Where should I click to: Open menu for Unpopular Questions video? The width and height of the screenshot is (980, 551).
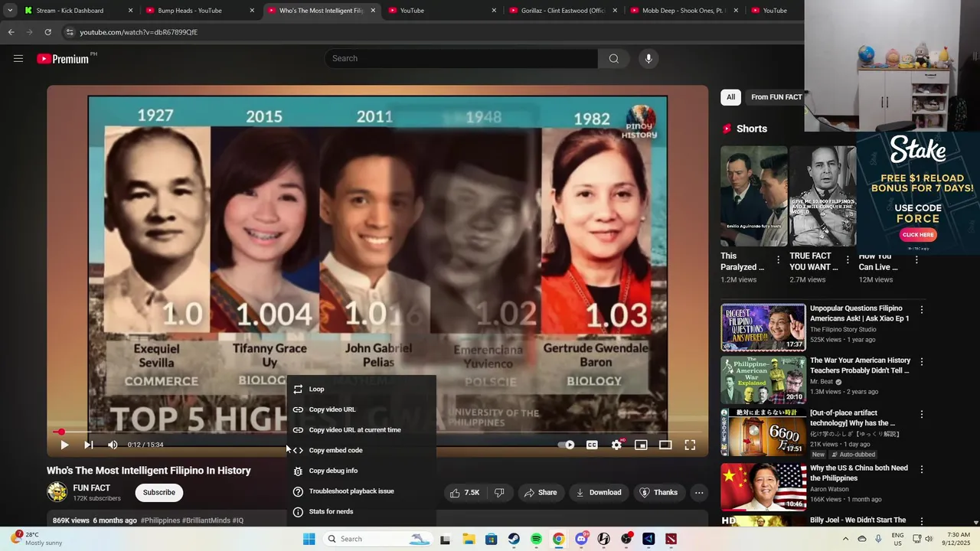922,310
